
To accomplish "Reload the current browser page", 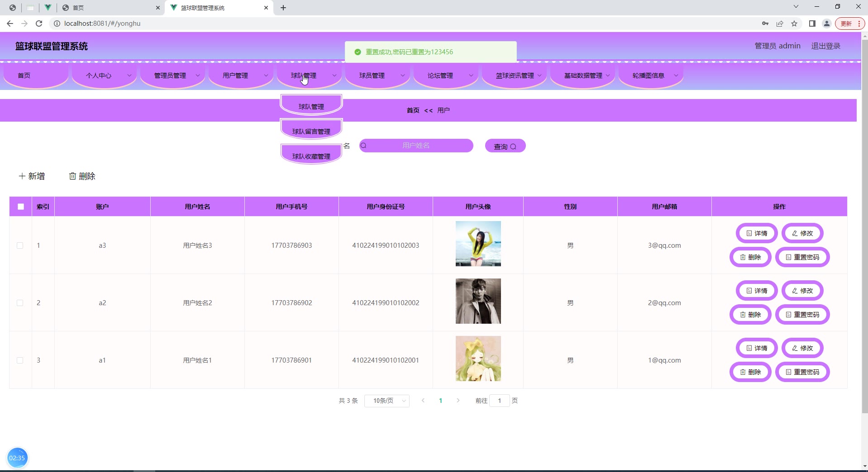I will point(39,24).
